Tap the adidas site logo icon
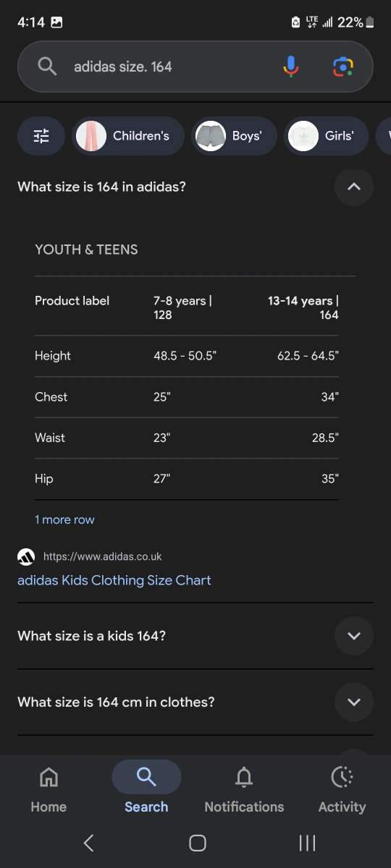Screen dimensions: 391x868 pos(26,557)
